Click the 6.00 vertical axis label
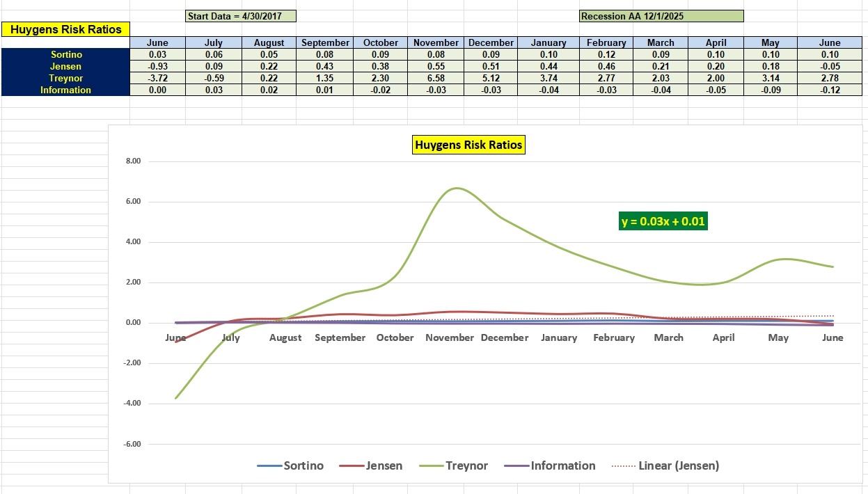868x494 pixels. (x=133, y=202)
